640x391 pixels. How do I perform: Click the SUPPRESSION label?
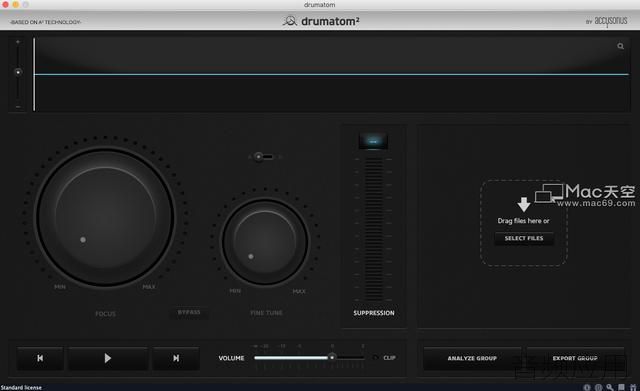click(374, 313)
